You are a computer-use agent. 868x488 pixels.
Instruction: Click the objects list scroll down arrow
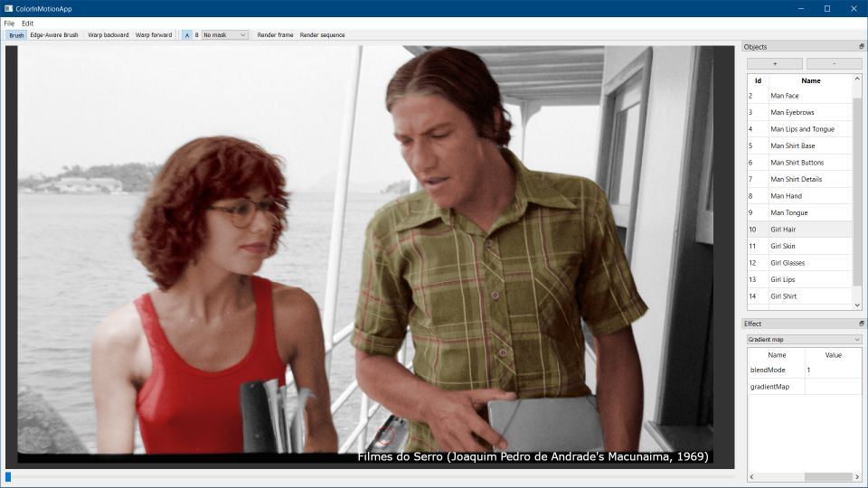pos(857,305)
